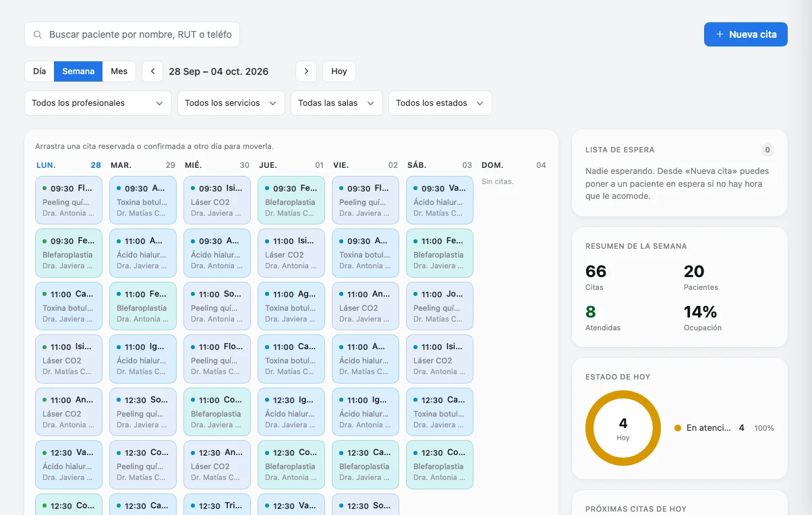Open Wednesday's 11:00 Blefaroplastia appointment

[x=217, y=412]
